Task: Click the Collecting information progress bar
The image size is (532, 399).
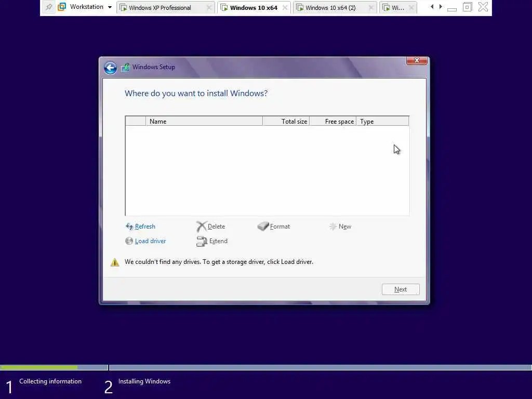Action: (54, 367)
